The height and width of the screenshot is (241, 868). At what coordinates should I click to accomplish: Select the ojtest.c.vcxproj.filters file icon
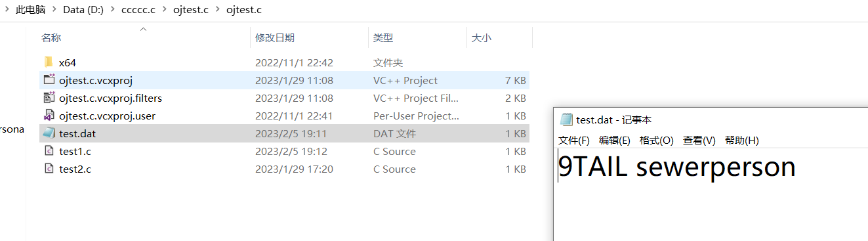point(49,98)
